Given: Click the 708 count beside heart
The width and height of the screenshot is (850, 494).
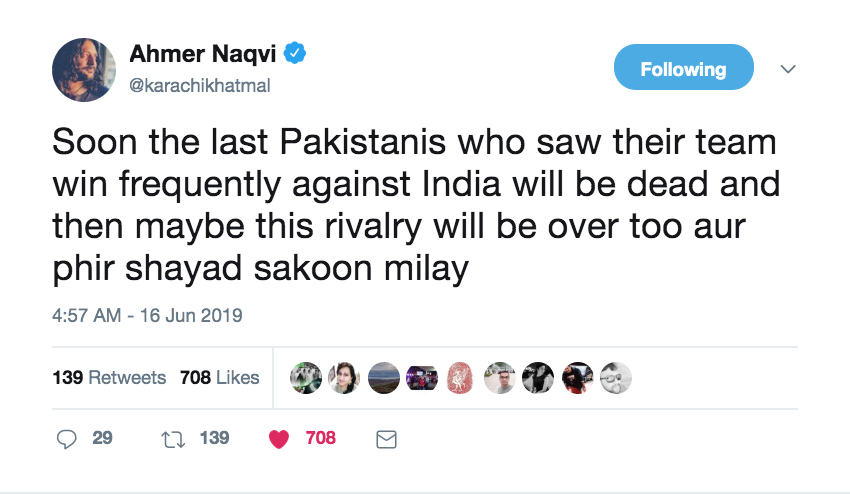Looking at the screenshot, I should pyautogui.click(x=320, y=438).
